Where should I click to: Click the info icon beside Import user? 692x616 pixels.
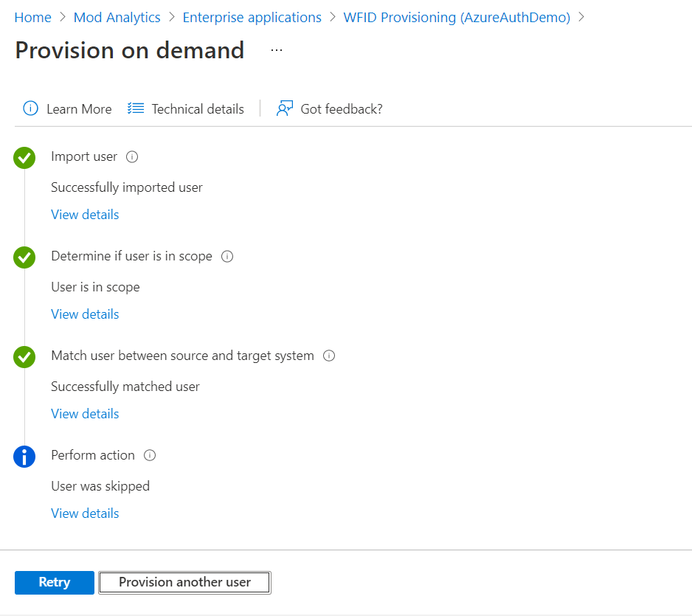pos(132,156)
